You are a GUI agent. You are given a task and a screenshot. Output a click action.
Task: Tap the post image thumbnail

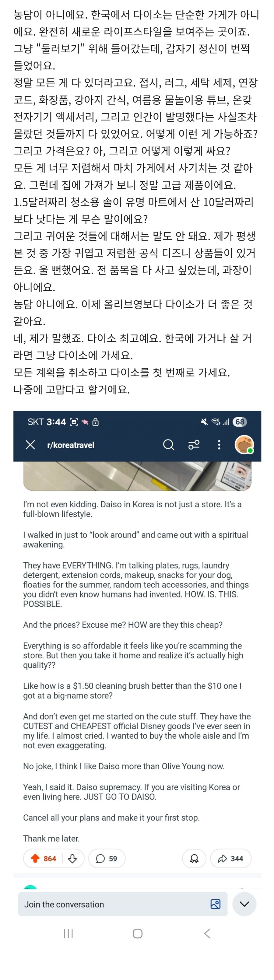pos(137,476)
